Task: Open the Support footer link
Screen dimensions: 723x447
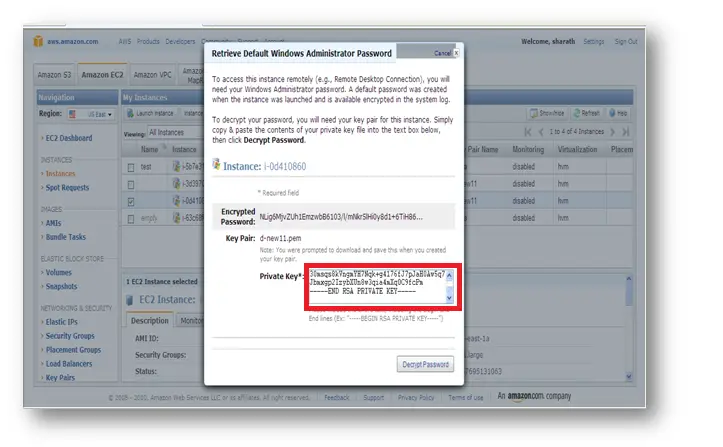Action: (x=373, y=397)
